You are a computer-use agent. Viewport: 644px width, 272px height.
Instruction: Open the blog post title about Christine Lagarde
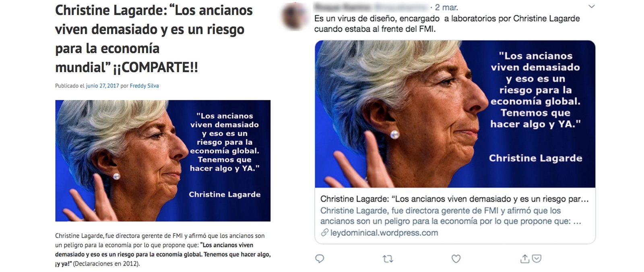click(154, 38)
